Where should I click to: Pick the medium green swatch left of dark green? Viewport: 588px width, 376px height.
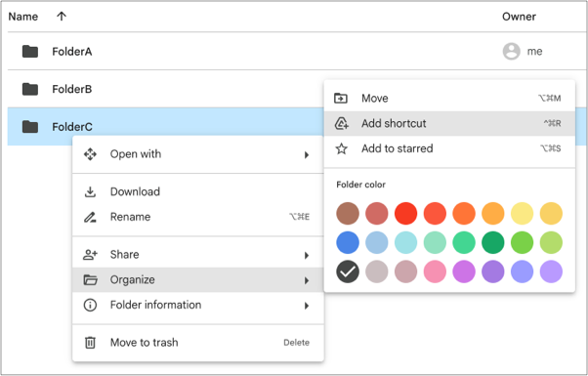pyautogui.click(x=464, y=242)
